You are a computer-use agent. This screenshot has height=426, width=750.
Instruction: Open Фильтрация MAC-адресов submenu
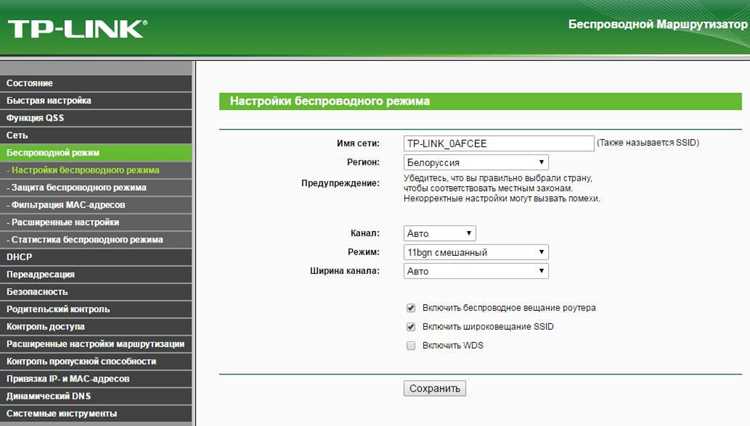pyautogui.click(x=96, y=205)
